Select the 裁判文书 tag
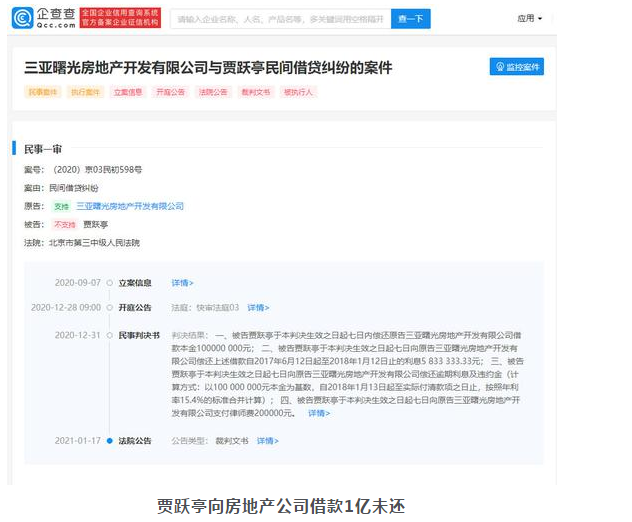The width and height of the screenshot is (632, 522). point(257,92)
